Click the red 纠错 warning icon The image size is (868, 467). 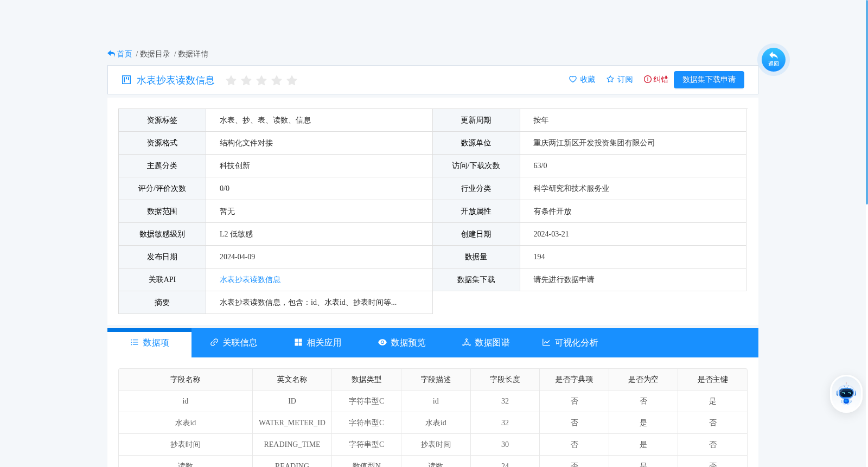pos(647,79)
